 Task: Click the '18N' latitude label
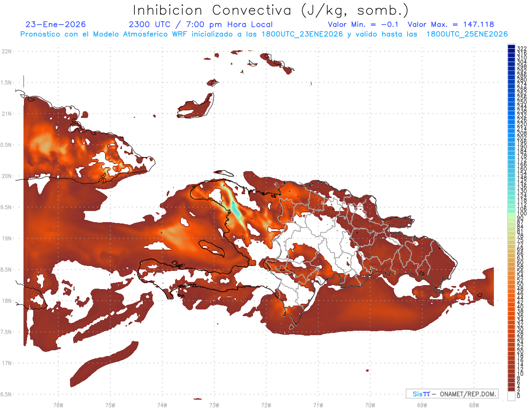coord(7,301)
